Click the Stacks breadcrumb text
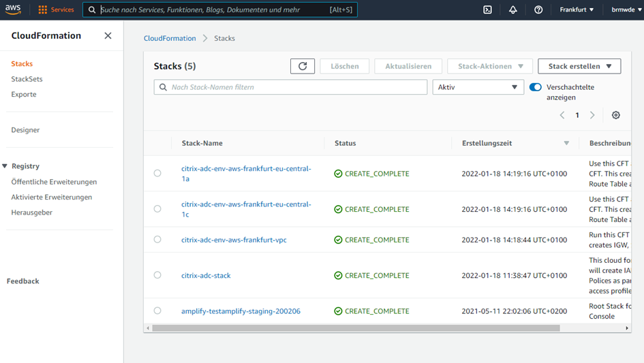 [225, 38]
